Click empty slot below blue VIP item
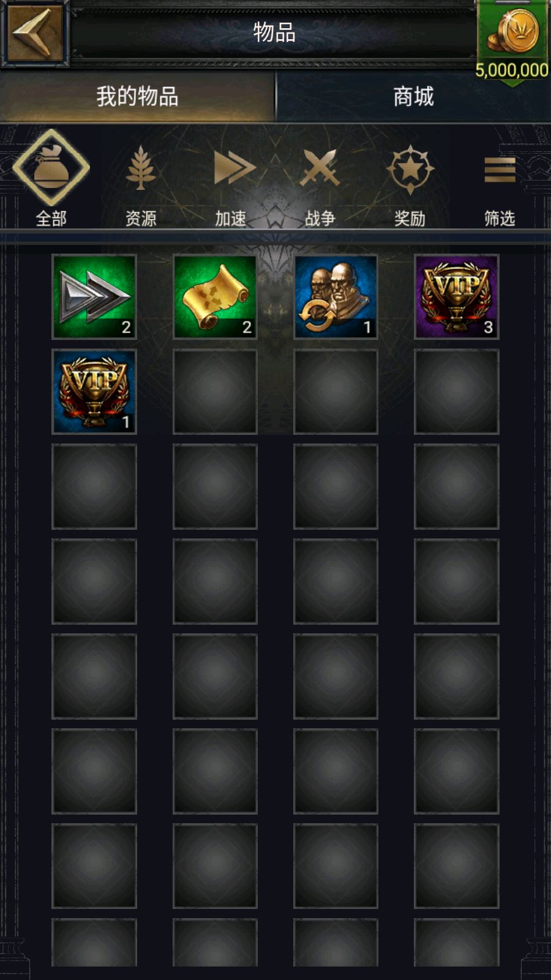This screenshot has width=551, height=980. click(x=94, y=487)
